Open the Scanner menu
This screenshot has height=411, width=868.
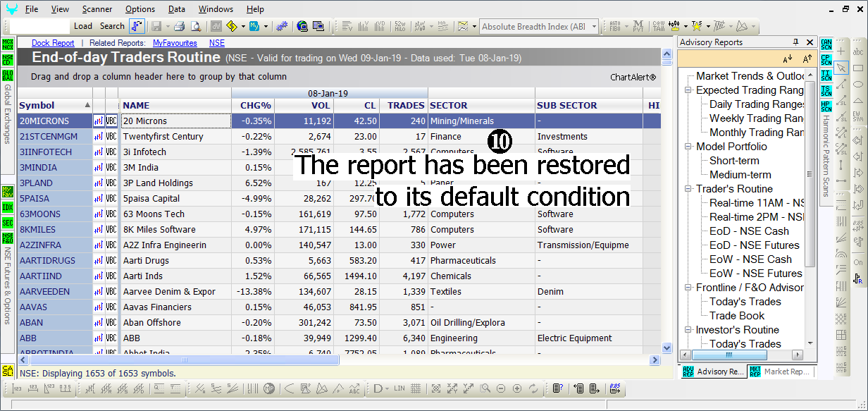[97, 9]
